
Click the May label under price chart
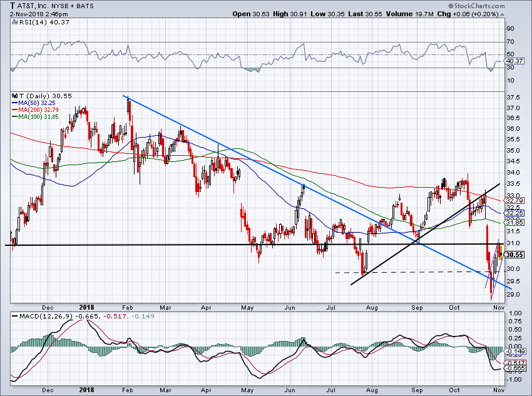click(247, 308)
